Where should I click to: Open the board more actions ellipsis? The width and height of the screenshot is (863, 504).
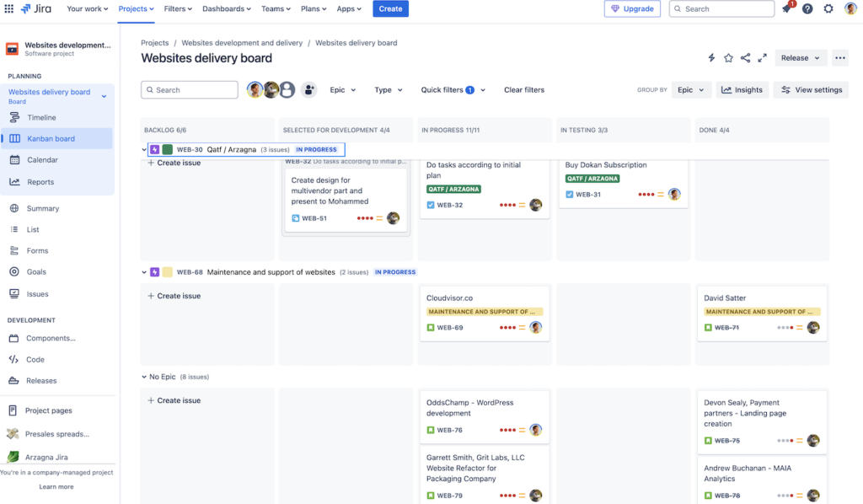pos(840,58)
